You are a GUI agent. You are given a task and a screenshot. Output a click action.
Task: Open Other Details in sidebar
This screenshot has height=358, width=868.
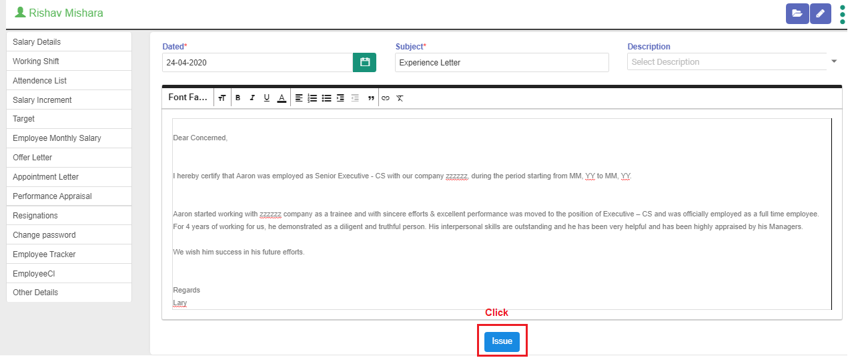pos(69,293)
